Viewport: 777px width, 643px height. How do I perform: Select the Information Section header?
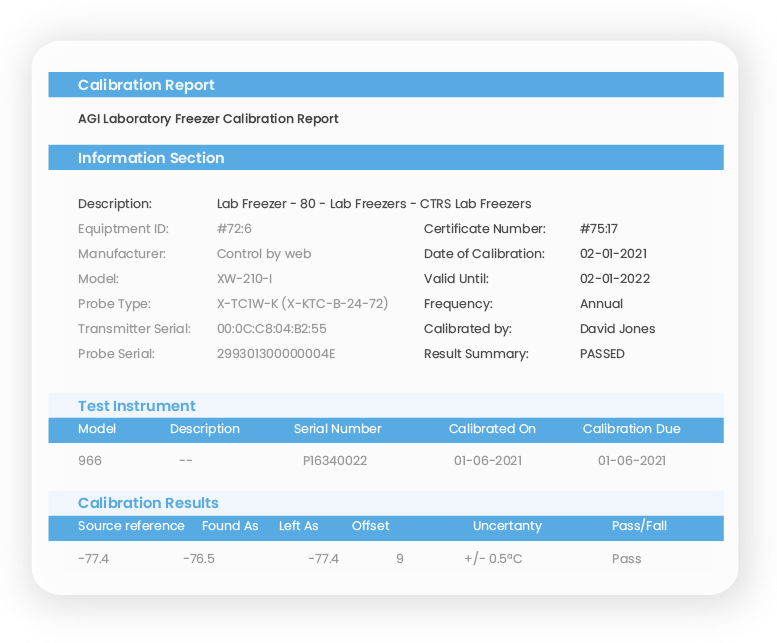pyautogui.click(x=386, y=158)
